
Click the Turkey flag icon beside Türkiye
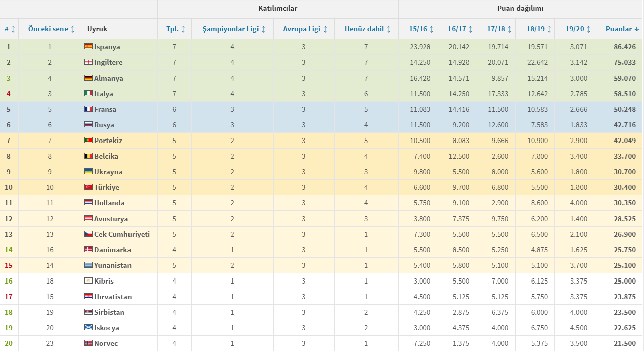[88, 187]
